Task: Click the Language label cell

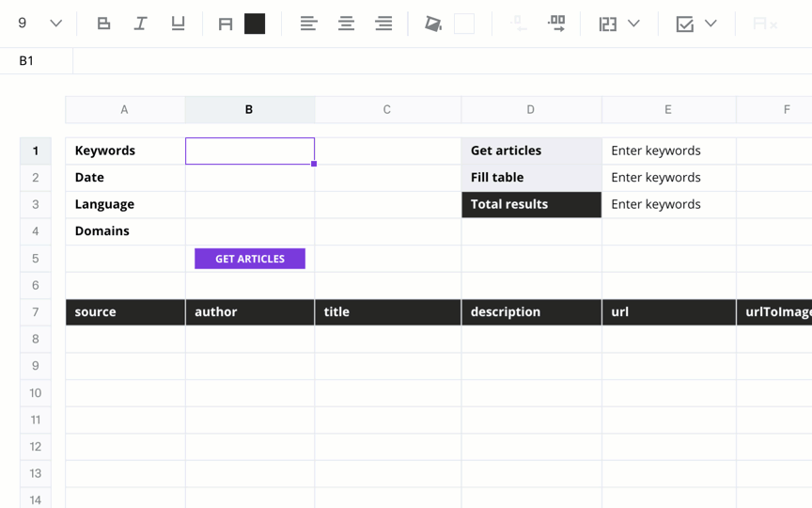Action: point(125,204)
